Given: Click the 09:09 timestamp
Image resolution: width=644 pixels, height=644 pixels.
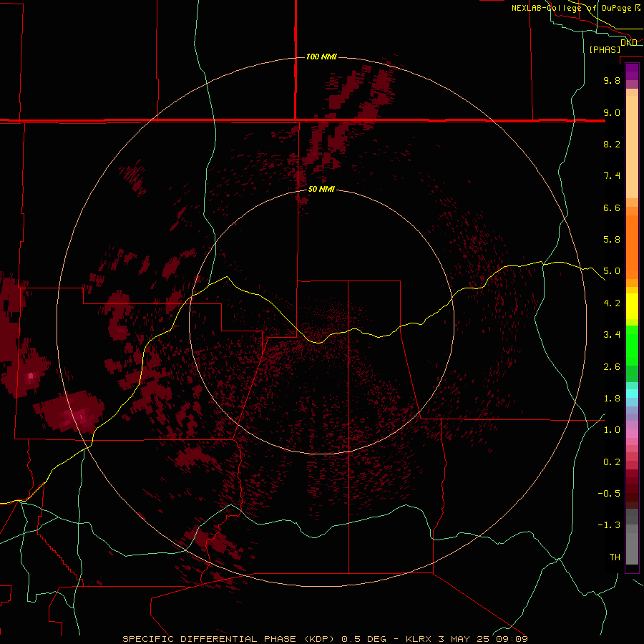Looking at the screenshot, I should [511, 639].
